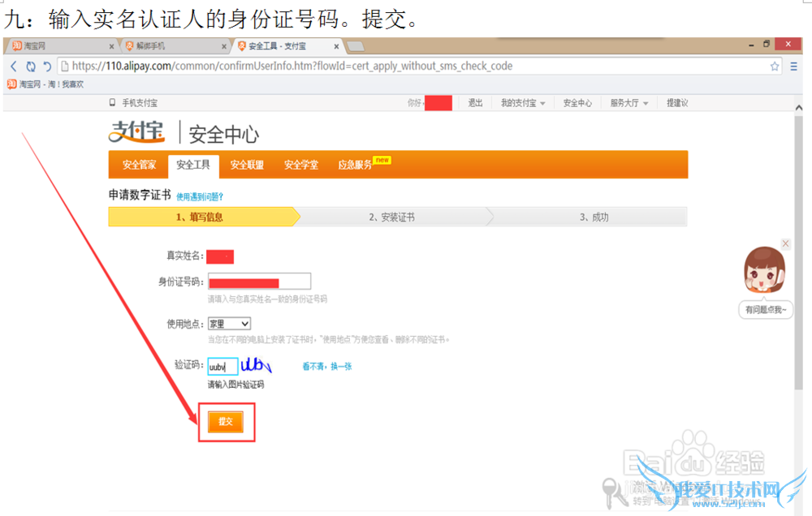Switch to the 淘宝网 tab
Viewport: 812px width, 516px height.
coord(61,46)
